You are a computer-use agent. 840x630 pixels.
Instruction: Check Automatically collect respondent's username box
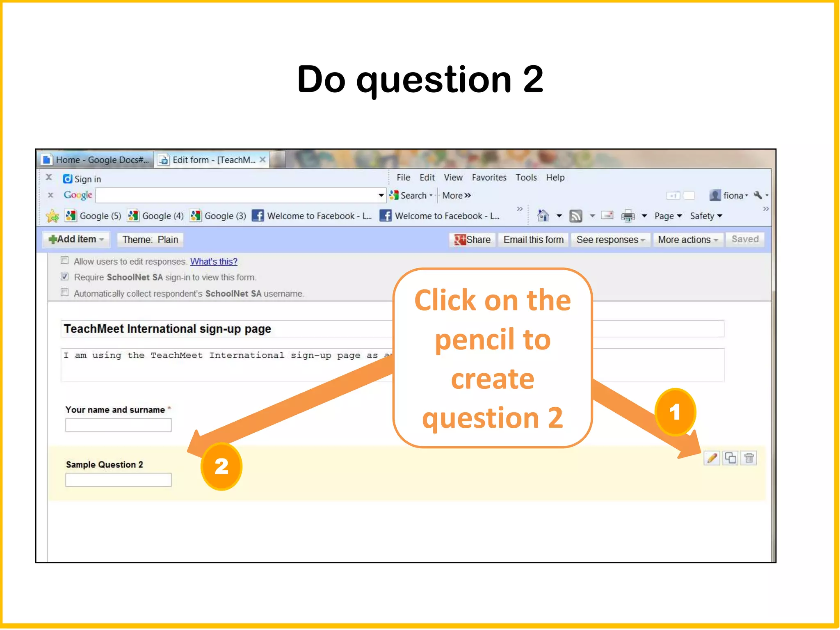pos(64,292)
